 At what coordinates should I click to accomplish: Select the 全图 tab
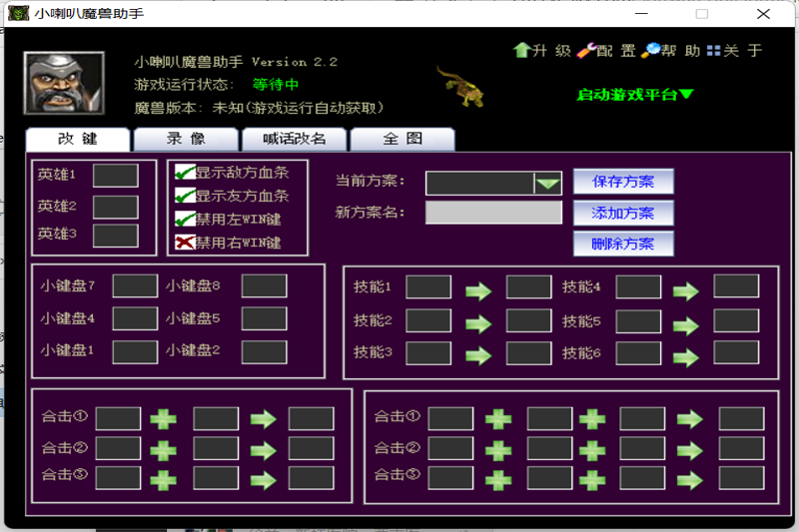(x=401, y=140)
